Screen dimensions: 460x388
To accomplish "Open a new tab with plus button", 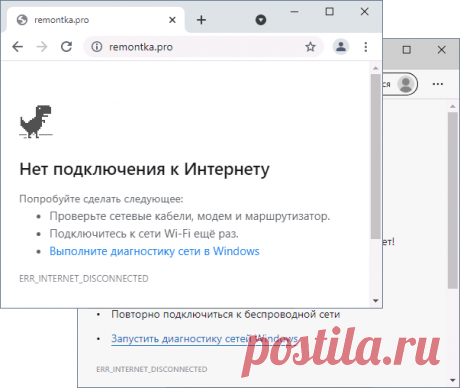I will pos(201,20).
